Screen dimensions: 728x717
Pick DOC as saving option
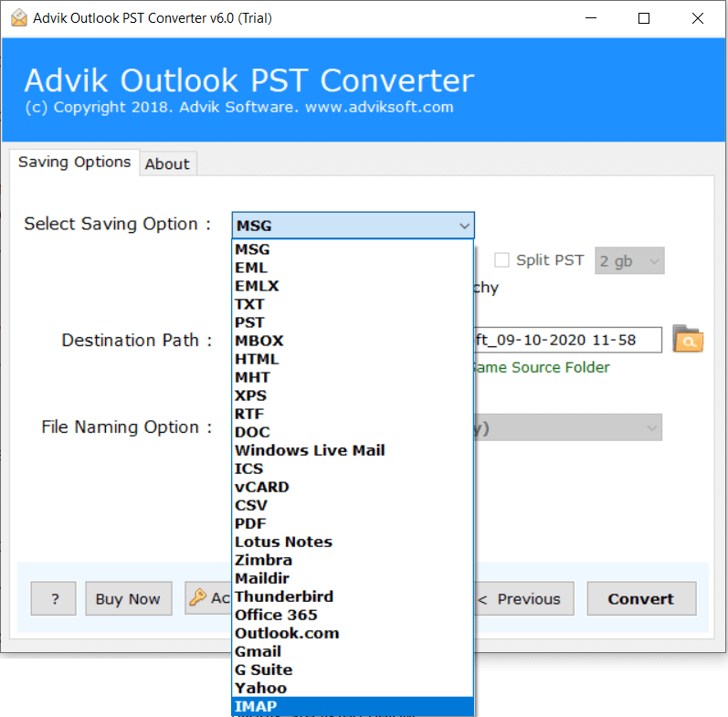point(353,432)
